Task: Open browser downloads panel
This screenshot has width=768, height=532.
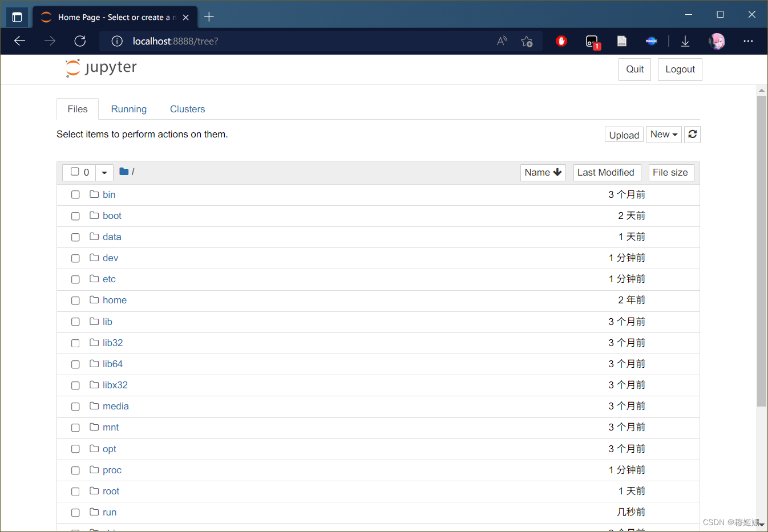Action: pos(685,41)
